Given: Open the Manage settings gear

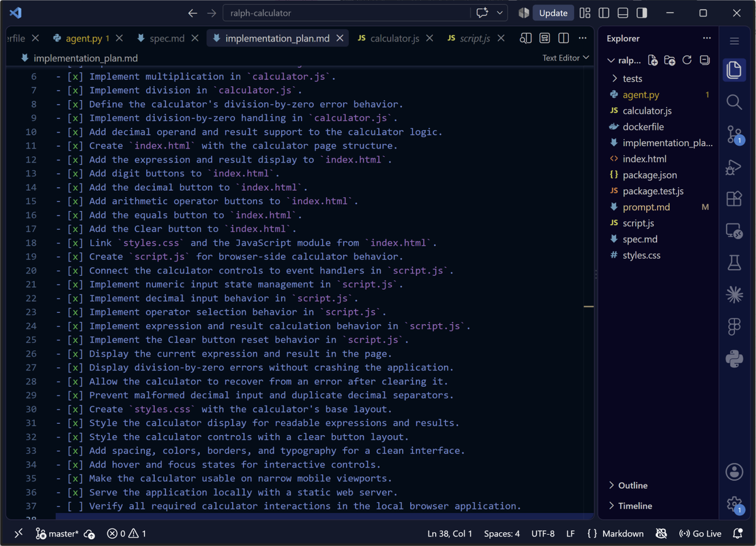Looking at the screenshot, I should [x=734, y=504].
